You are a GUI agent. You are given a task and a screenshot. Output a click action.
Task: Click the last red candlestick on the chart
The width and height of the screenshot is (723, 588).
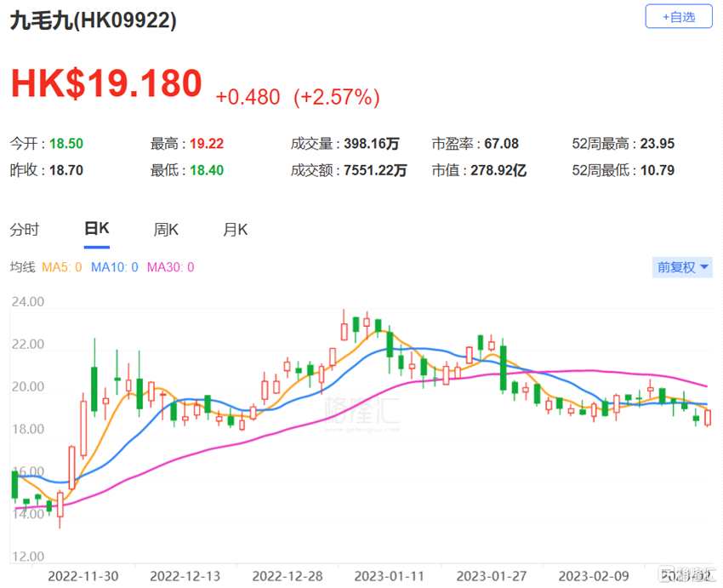tap(708, 417)
